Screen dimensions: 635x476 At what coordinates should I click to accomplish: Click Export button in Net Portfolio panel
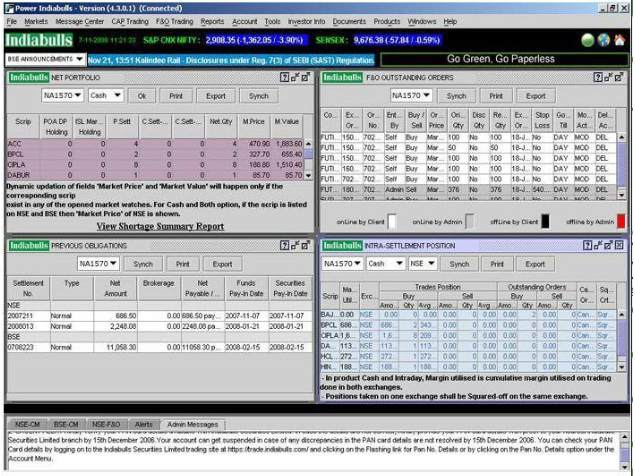coord(216,96)
